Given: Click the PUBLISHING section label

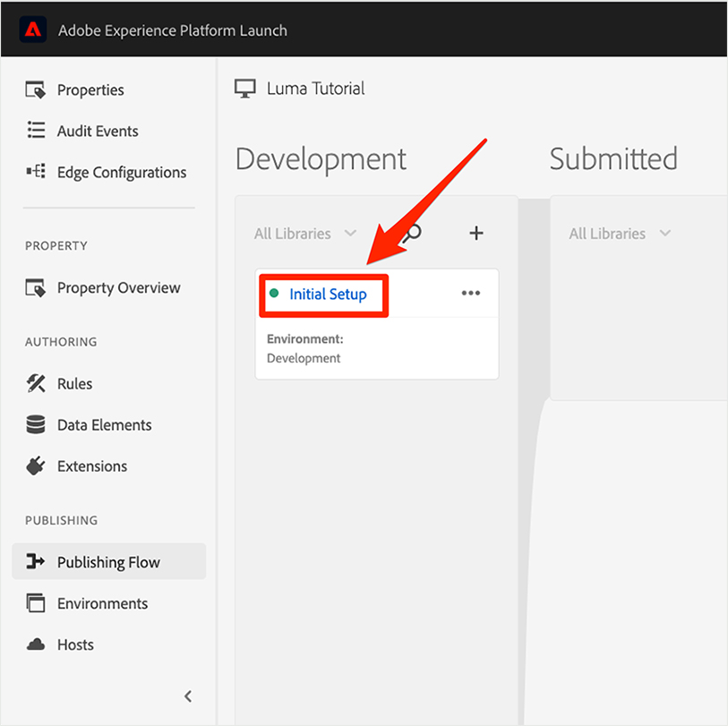Looking at the screenshot, I should pyautogui.click(x=61, y=520).
